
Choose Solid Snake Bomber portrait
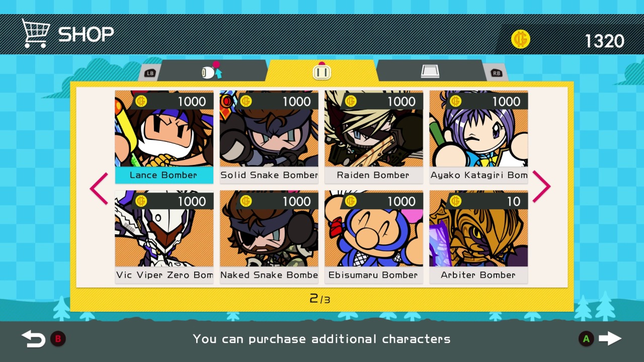point(269,137)
